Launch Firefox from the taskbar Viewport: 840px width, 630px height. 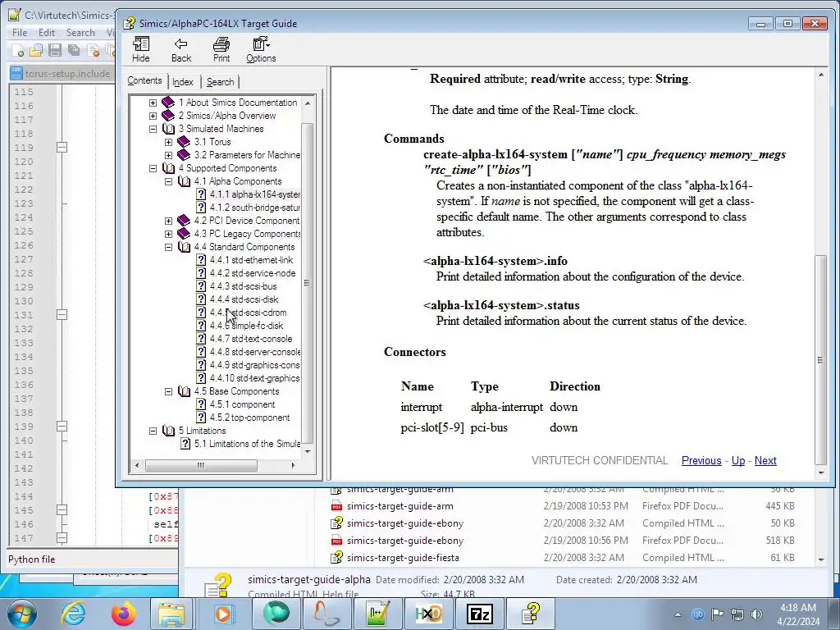[124, 614]
